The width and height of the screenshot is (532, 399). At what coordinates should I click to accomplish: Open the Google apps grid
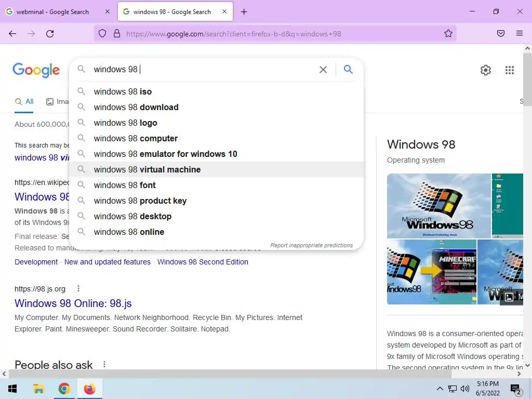(x=510, y=70)
